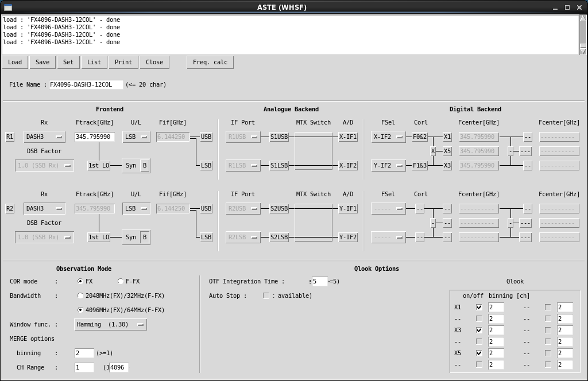Edit the X1 Qlook binning field
Viewport: 588px width, 381px height.
496,308
